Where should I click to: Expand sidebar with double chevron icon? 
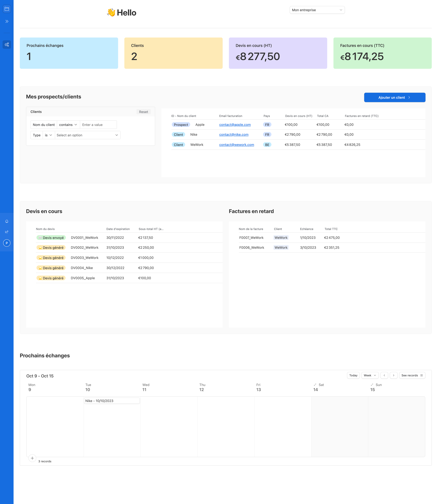(7, 21)
